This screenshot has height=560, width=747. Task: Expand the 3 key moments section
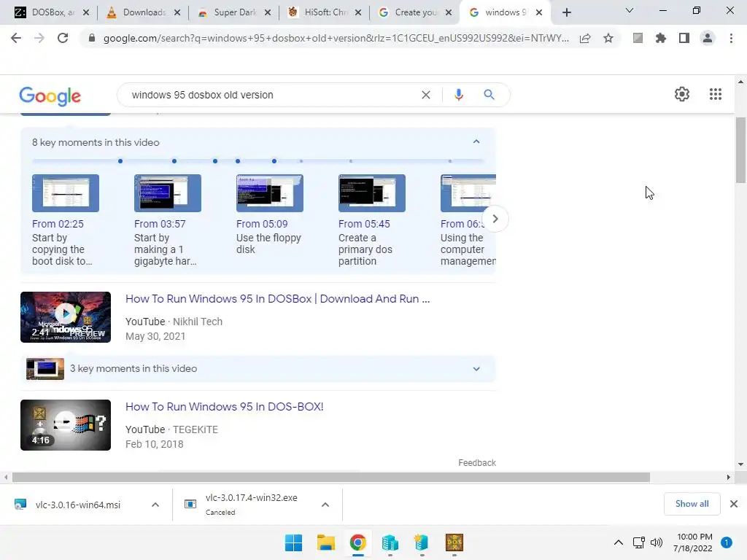(x=476, y=368)
